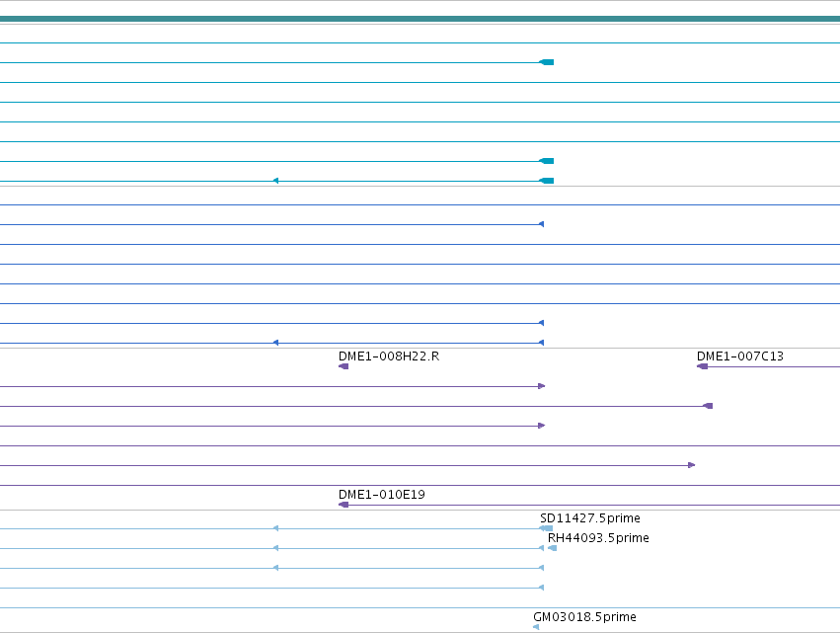The width and height of the screenshot is (840, 633).
Task: Select purple arrow glyph beneath DME1-008H22.R label
Action: coord(344,366)
